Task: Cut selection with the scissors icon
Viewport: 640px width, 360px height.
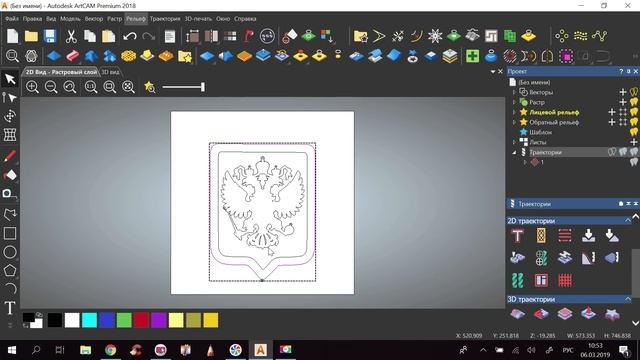Action: pyautogui.click(x=71, y=36)
